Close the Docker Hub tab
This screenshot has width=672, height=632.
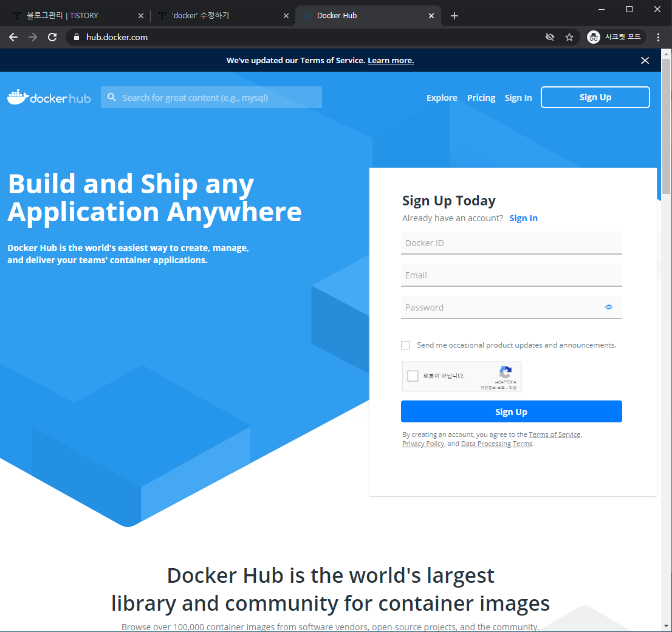pyautogui.click(x=431, y=16)
